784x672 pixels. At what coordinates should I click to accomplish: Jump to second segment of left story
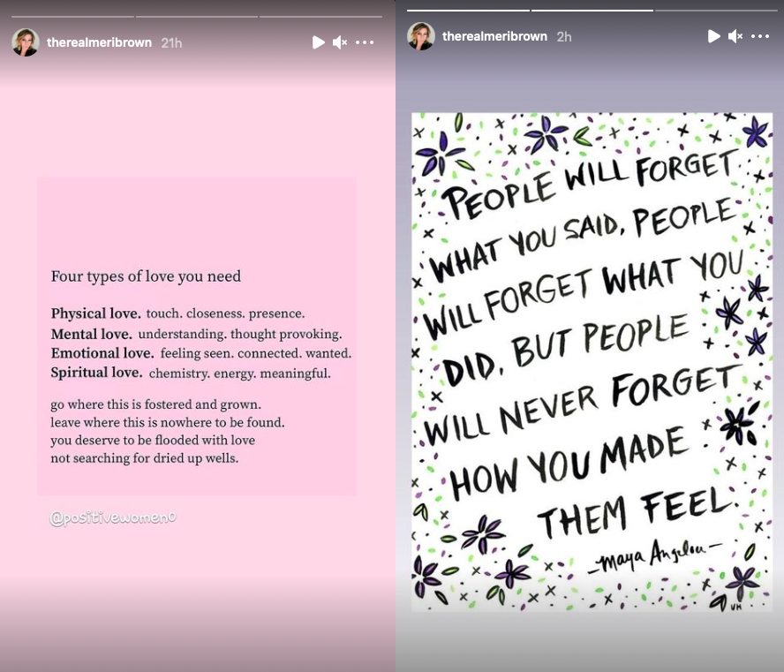pyautogui.click(x=197, y=17)
